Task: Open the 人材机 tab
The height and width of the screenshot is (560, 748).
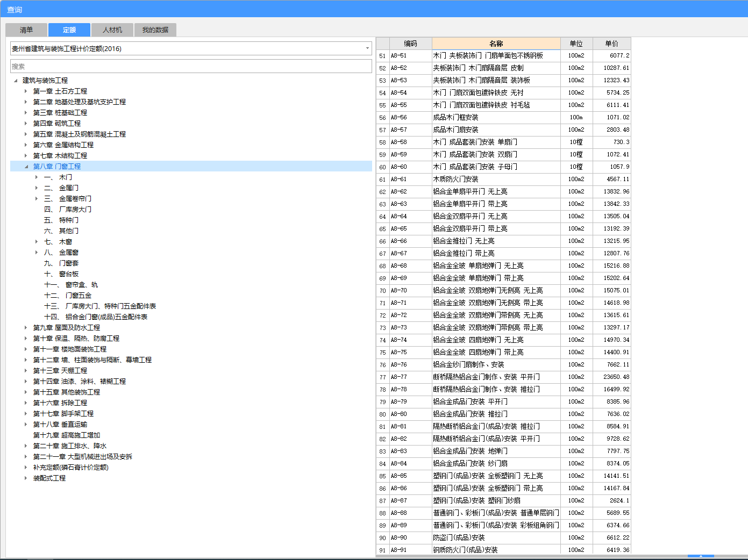Action: point(112,30)
